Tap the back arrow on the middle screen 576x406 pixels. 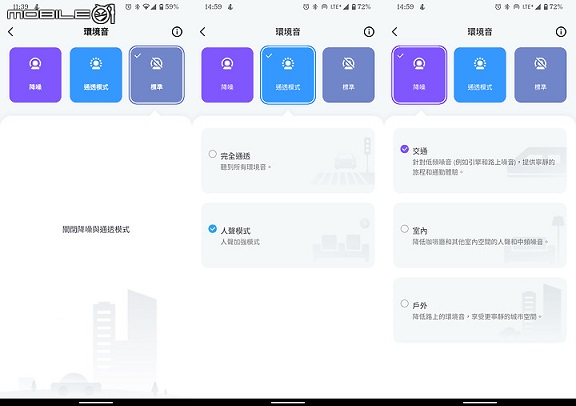(202, 32)
